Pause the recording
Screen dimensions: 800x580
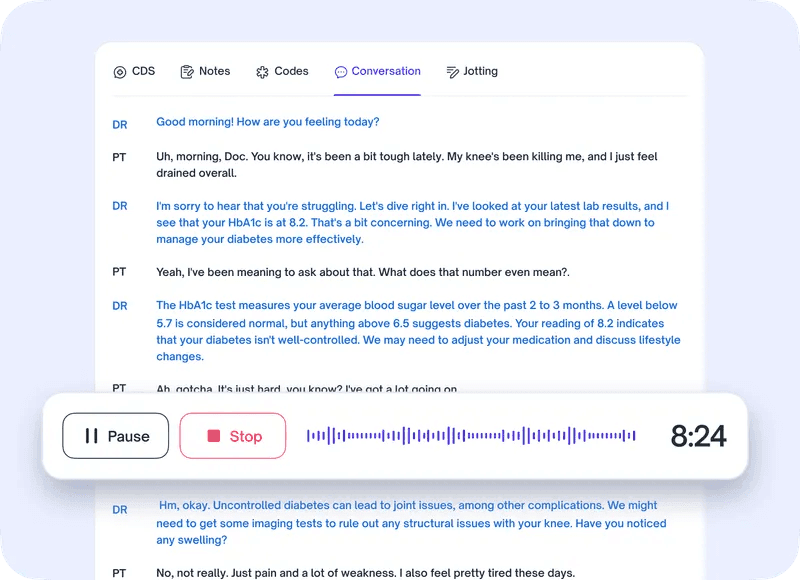(116, 436)
